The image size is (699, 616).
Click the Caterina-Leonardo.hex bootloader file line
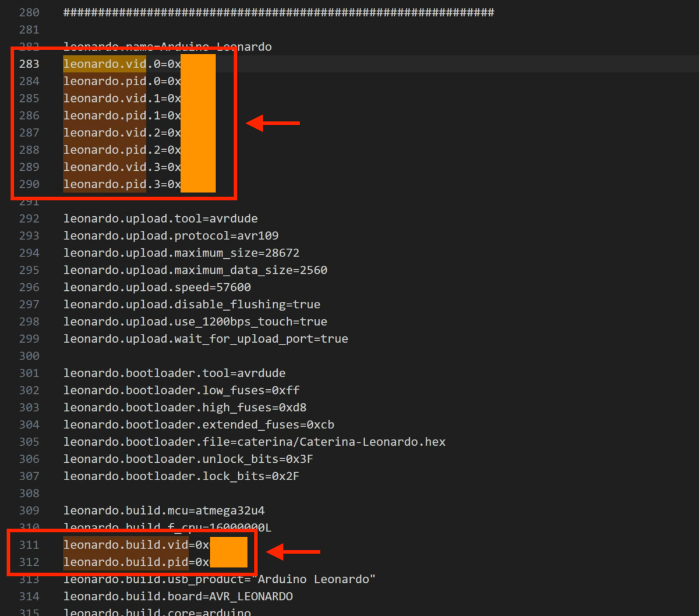tap(255, 442)
